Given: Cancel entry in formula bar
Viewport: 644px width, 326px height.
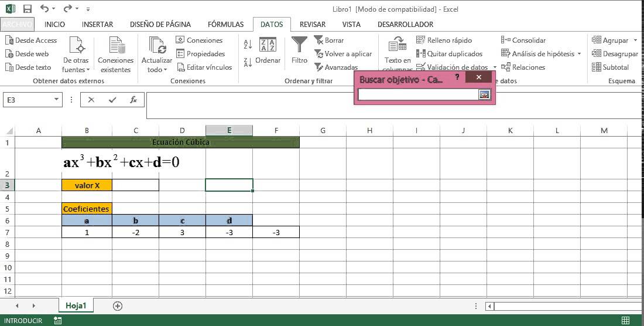Looking at the screenshot, I should [91, 100].
